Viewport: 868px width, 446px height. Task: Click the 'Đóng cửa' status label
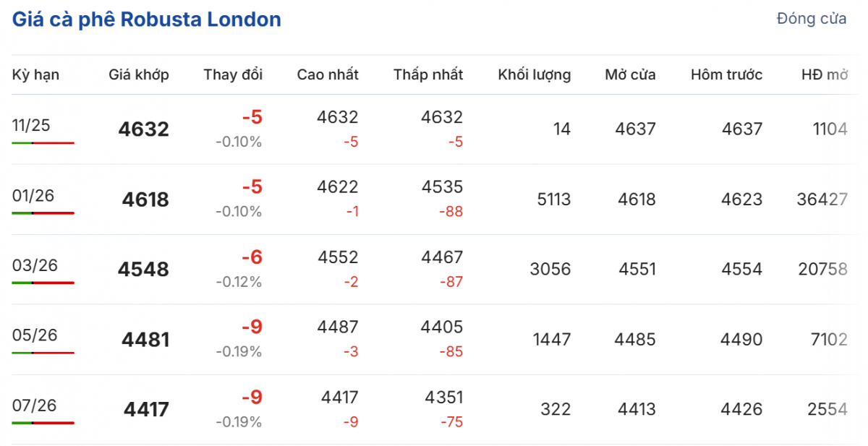(811, 20)
